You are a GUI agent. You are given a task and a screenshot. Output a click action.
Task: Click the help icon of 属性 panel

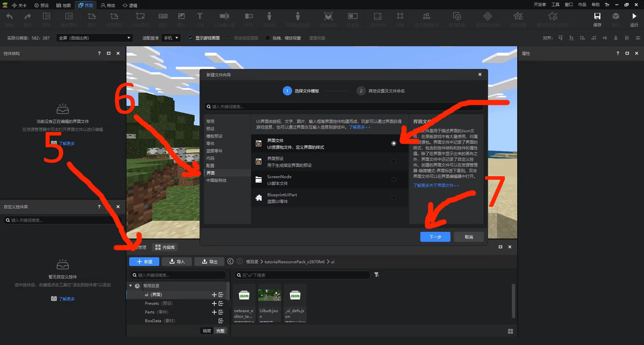click(x=618, y=53)
